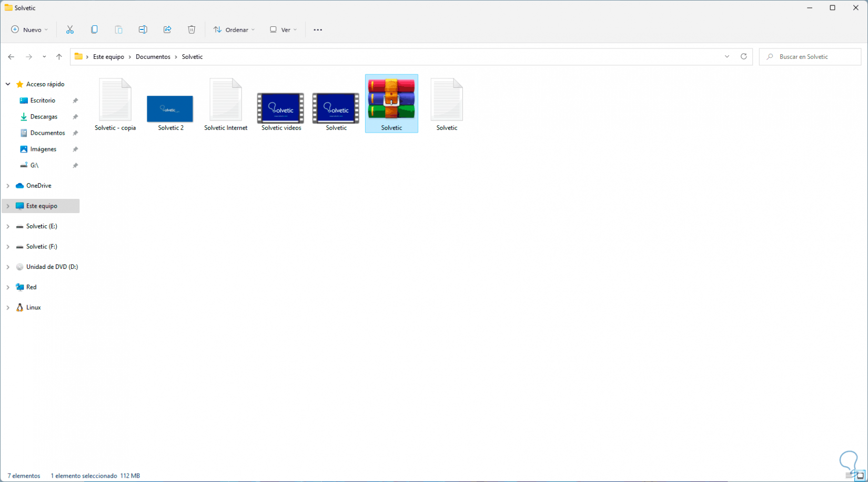868x482 pixels.
Task: Refresh the Solvetic folder view
Action: coord(744,56)
